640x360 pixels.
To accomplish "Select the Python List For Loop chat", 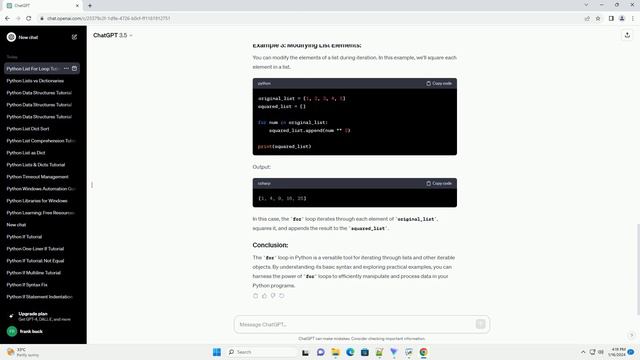I will 33,69.
